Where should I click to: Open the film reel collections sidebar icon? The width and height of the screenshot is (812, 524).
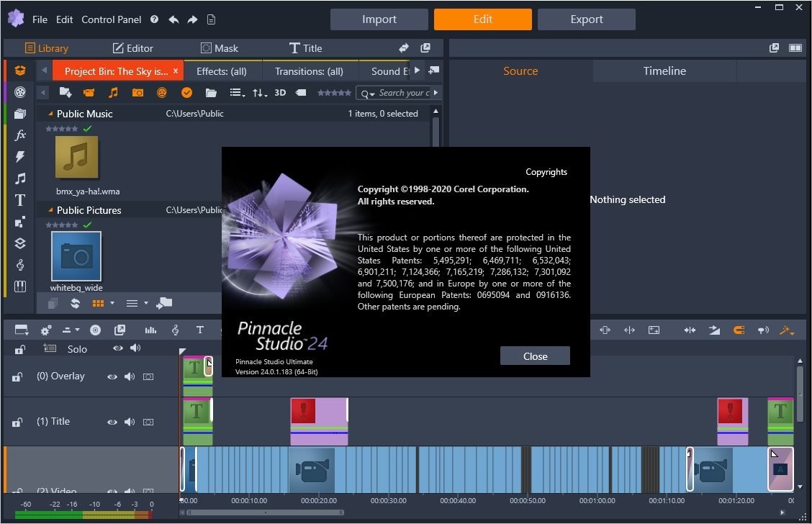[x=20, y=92]
